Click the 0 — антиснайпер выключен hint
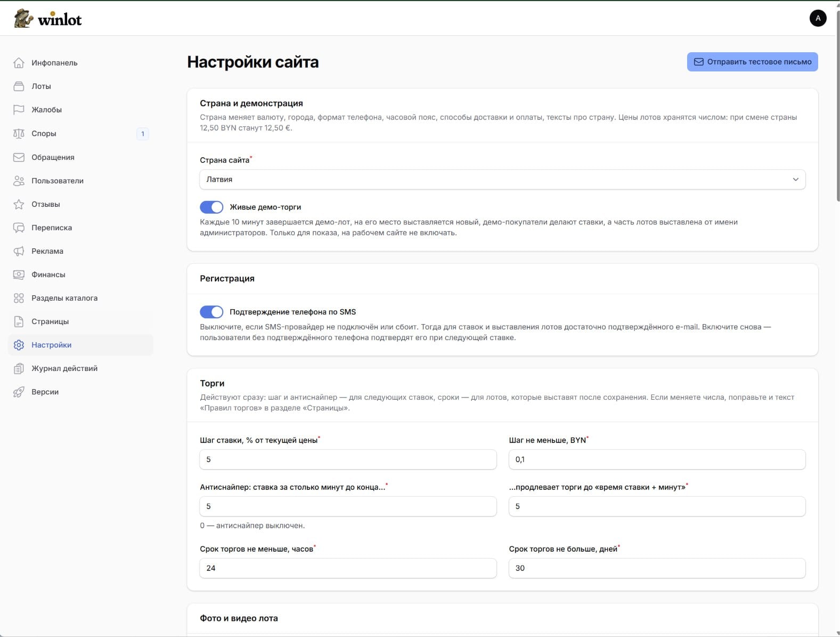 pyautogui.click(x=252, y=526)
